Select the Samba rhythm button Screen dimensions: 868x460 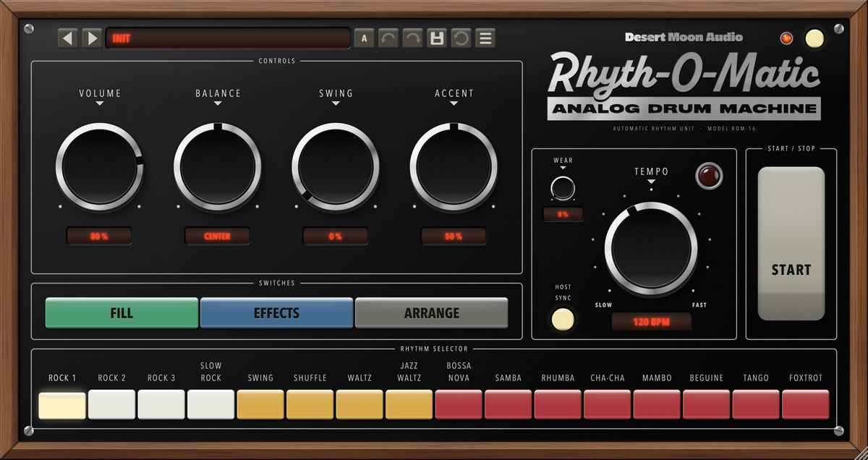(509, 404)
